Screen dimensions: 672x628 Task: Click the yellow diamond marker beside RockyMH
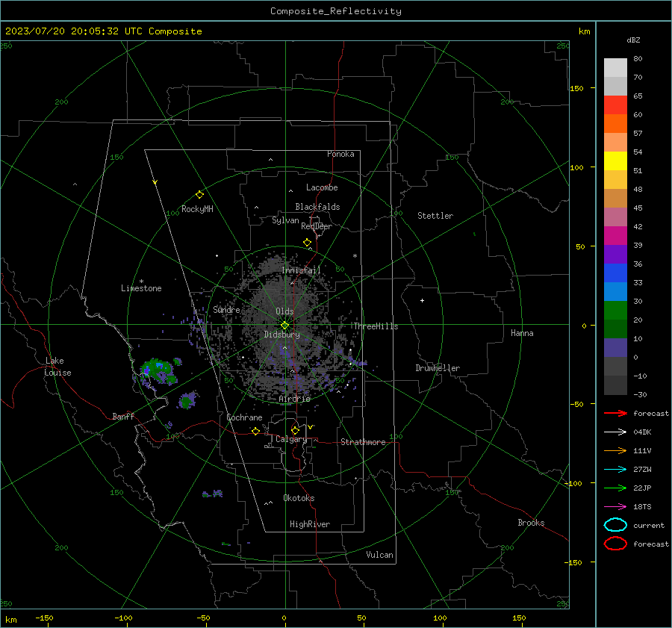199,195
